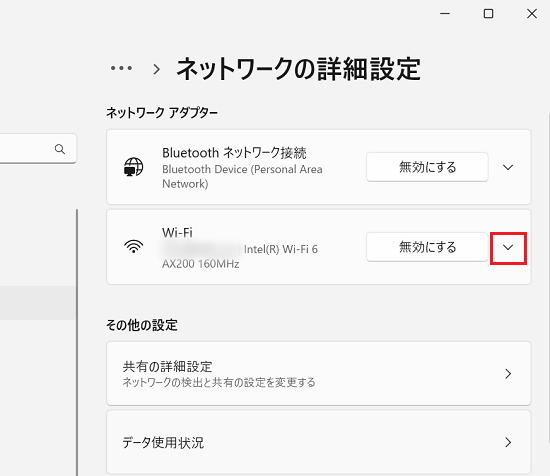Image resolution: width=550 pixels, height=476 pixels.
Task: Open データ使用状況 page
Action: pos(318,442)
